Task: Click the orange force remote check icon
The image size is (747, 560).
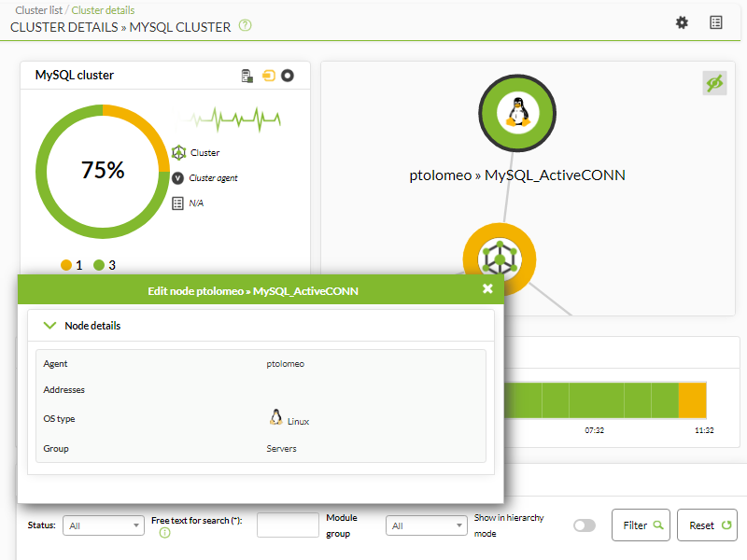Action: pyautogui.click(x=269, y=76)
